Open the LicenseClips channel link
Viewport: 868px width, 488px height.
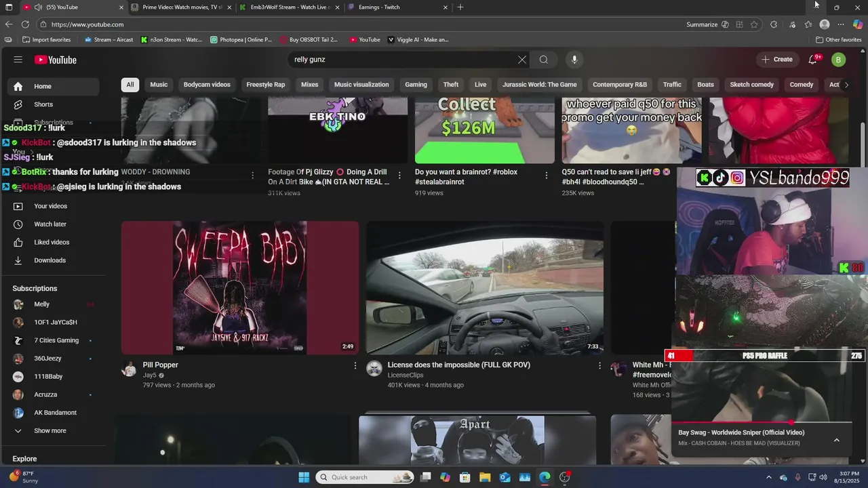click(x=406, y=375)
